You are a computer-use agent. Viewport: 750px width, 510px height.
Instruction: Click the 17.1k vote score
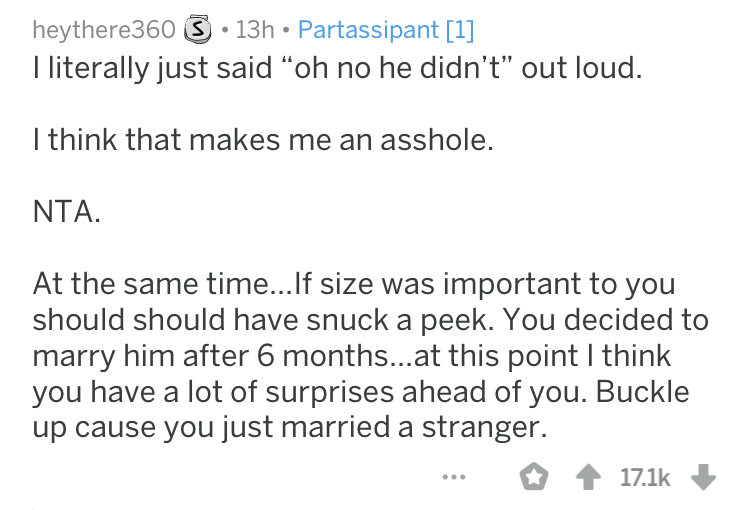pyautogui.click(x=645, y=477)
